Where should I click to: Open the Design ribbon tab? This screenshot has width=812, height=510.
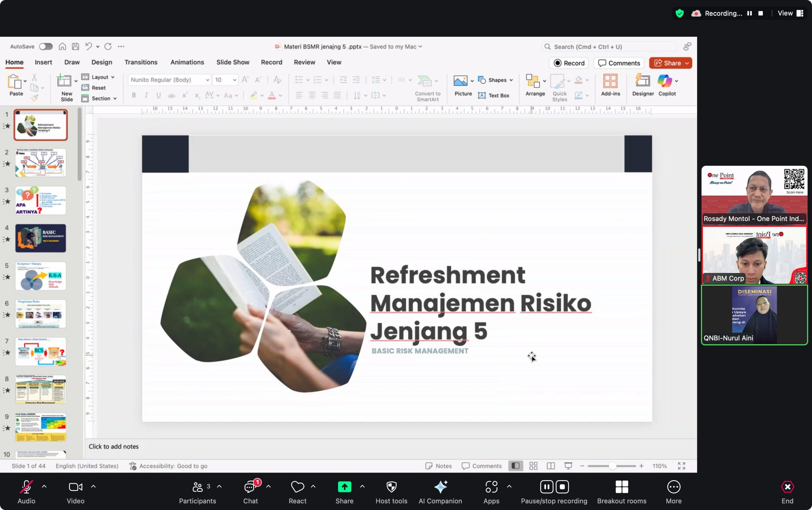[102, 62]
